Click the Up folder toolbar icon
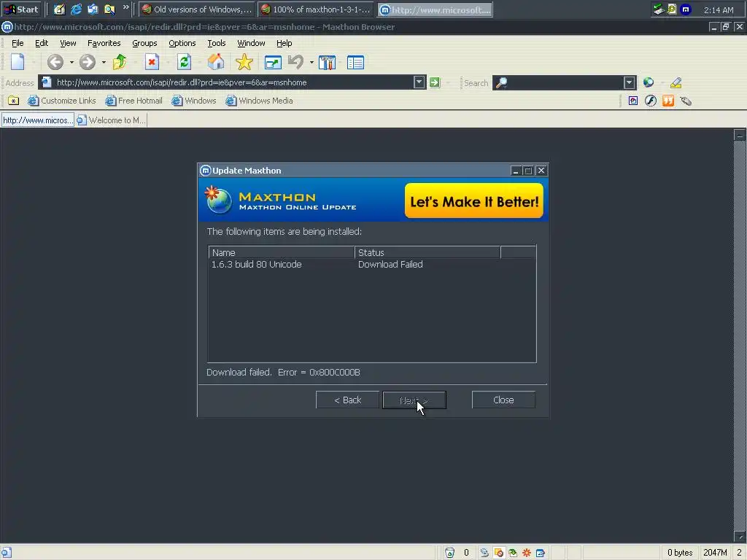 (120, 62)
